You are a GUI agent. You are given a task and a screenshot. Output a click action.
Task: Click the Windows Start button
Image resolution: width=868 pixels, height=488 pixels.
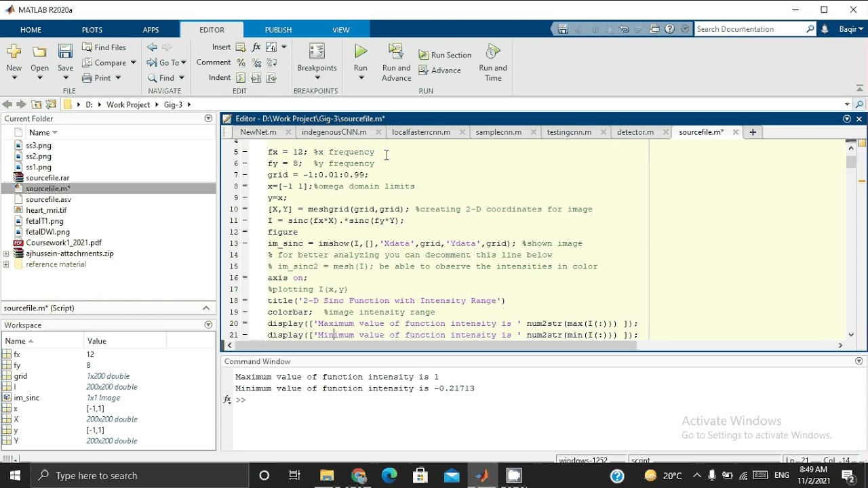click(15, 475)
